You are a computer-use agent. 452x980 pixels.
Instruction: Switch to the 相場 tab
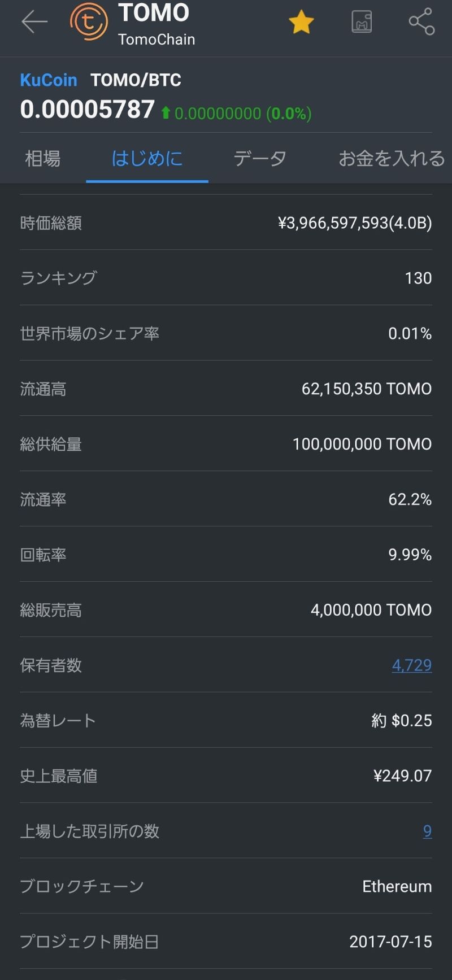pyautogui.click(x=43, y=159)
